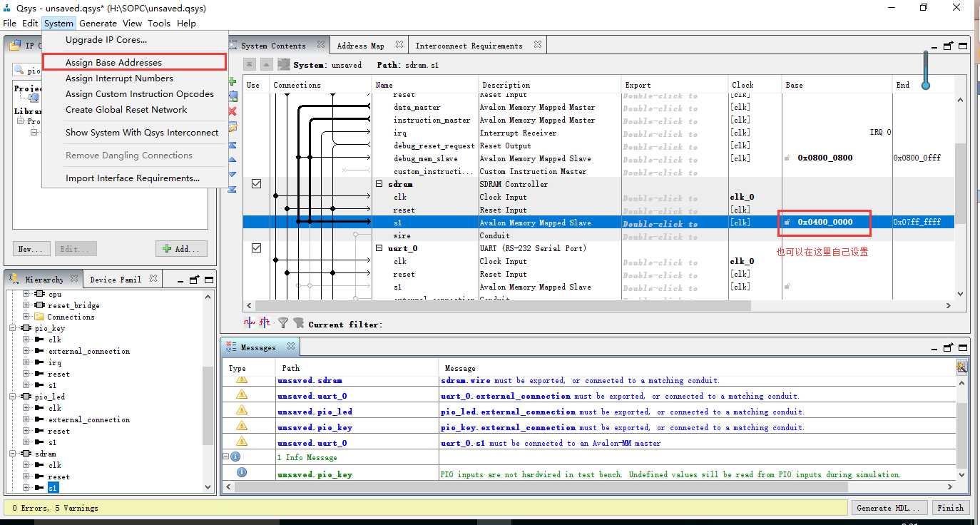980x525 pixels.
Task: Open the Generate menu in the menu bar
Action: pyautogui.click(x=98, y=23)
